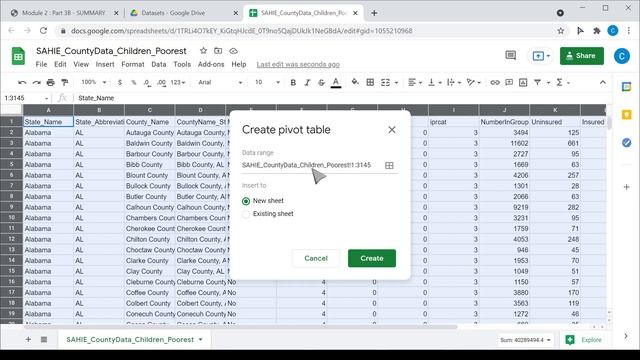Open the zoom 100% dropdown
The image size is (640, 360).
(93, 82)
